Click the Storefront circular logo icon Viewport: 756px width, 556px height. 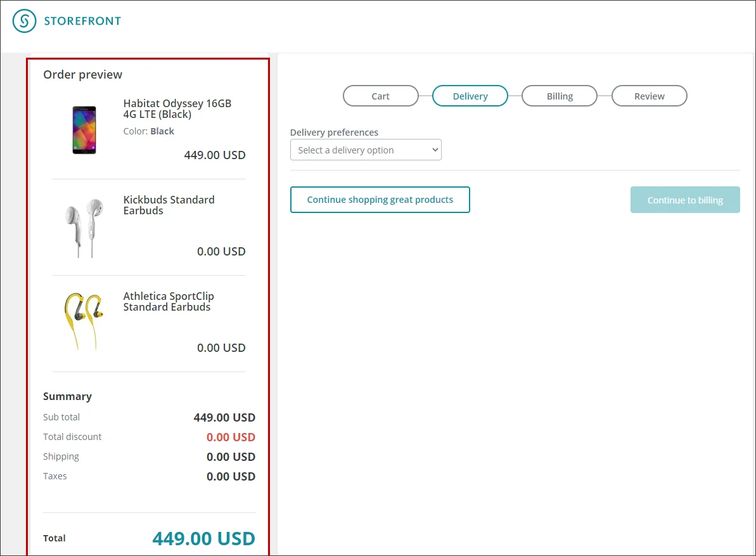(24, 21)
